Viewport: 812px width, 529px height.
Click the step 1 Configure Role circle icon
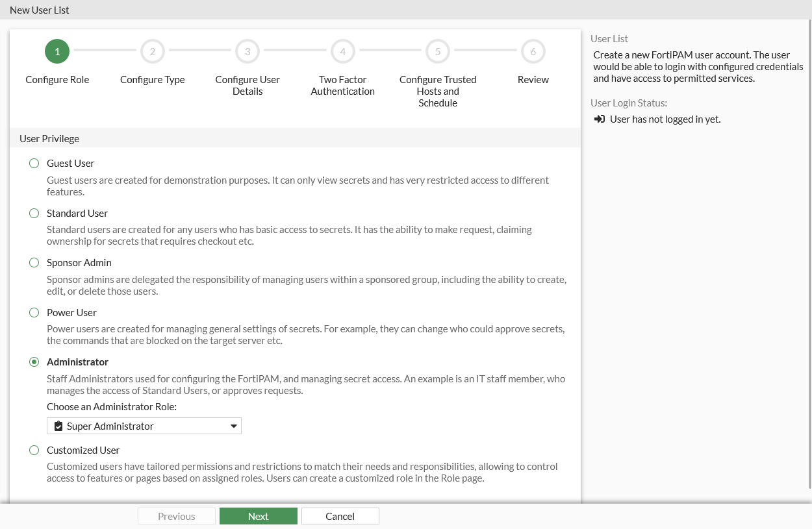click(57, 51)
